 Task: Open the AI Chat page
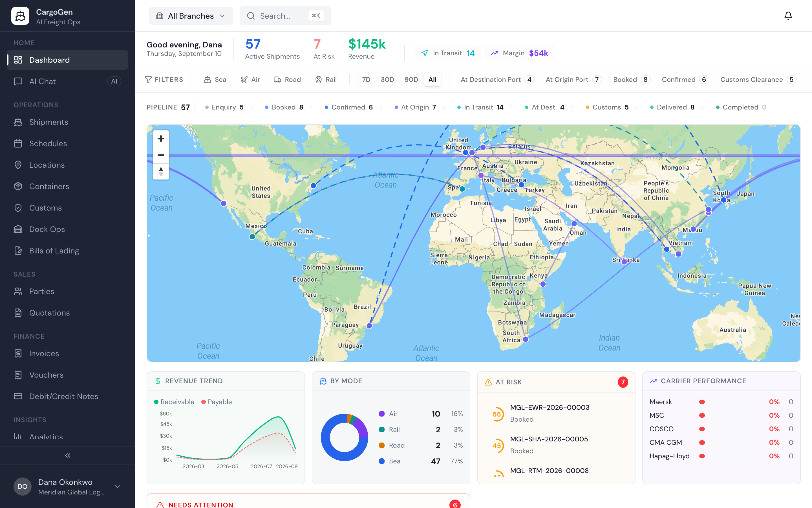click(67, 81)
